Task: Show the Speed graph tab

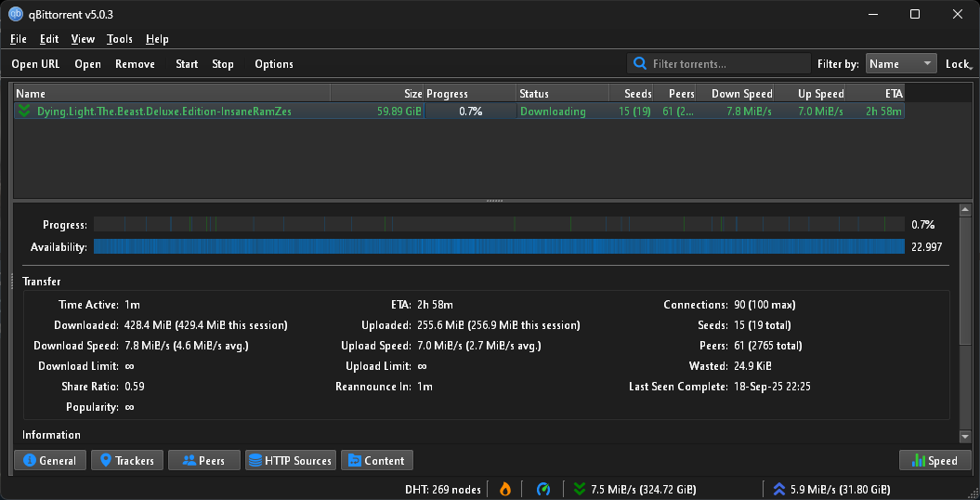Action: click(935, 461)
